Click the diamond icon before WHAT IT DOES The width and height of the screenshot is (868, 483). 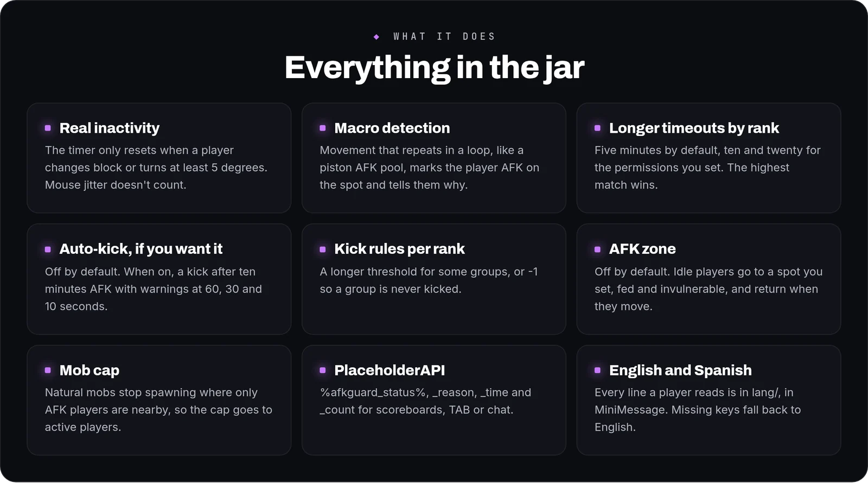[x=376, y=37]
